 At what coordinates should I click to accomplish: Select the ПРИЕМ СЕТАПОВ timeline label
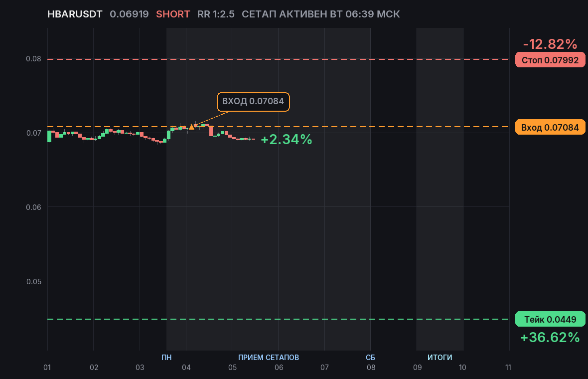point(269,357)
